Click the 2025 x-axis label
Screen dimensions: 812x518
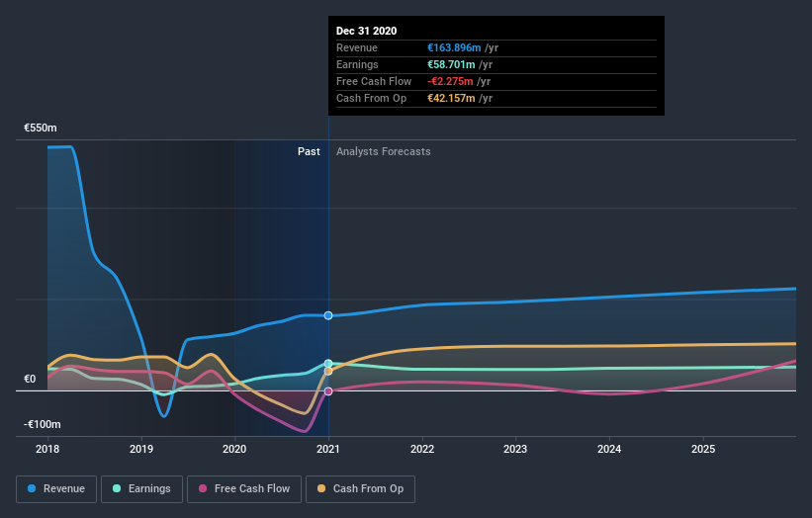tap(703, 449)
